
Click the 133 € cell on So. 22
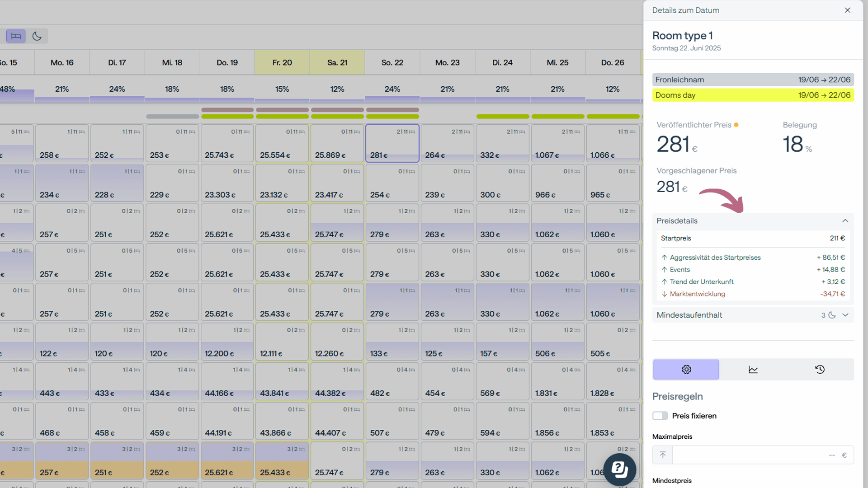pyautogui.click(x=392, y=342)
